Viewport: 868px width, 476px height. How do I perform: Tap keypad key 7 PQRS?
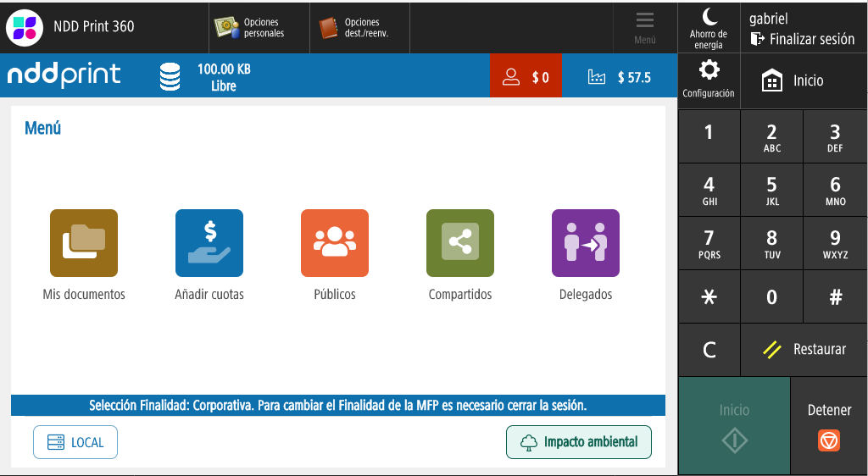709,243
